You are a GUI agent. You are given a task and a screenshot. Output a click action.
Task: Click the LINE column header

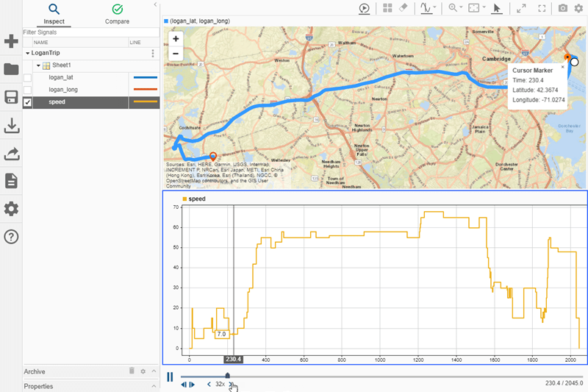click(143, 43)
